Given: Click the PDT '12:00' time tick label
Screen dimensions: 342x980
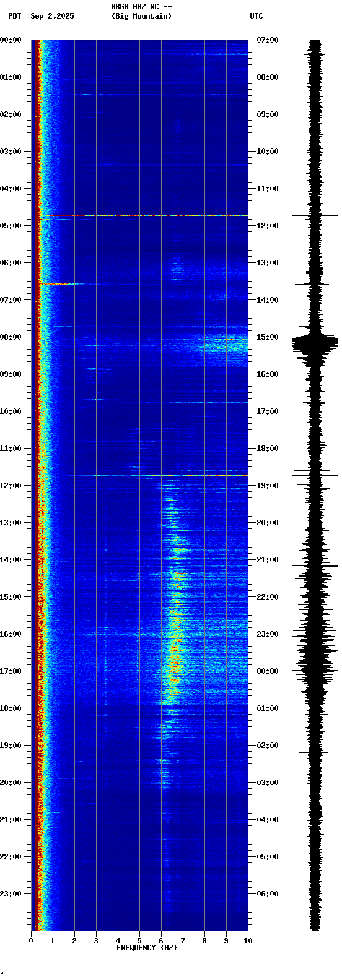Looking at the screenshot, I should [11, 486].
